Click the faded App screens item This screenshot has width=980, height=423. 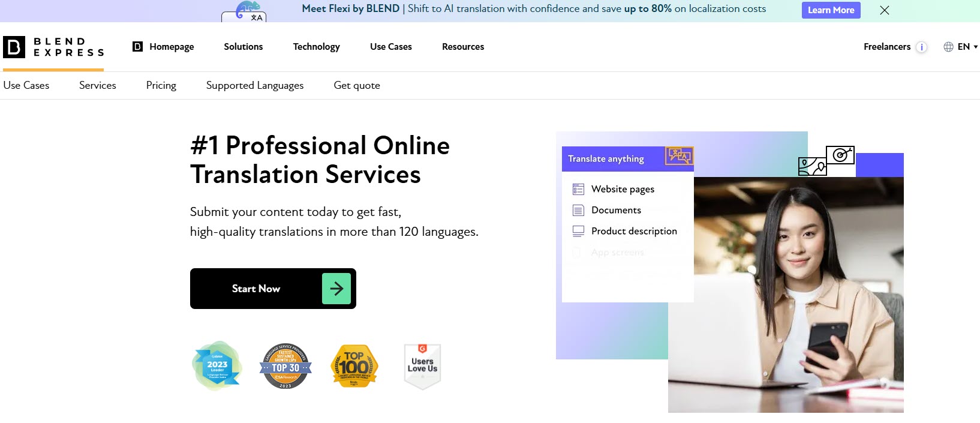[x=617, y=253]
